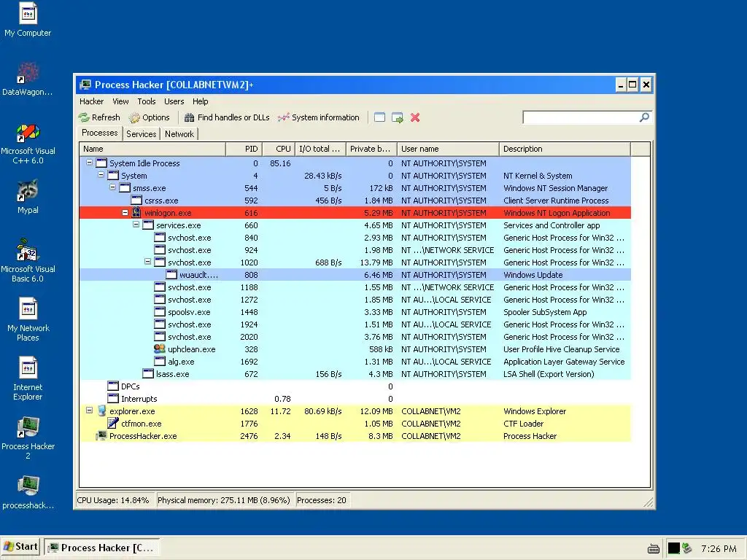Open Options from the toolbar

[x=150, y=117]
